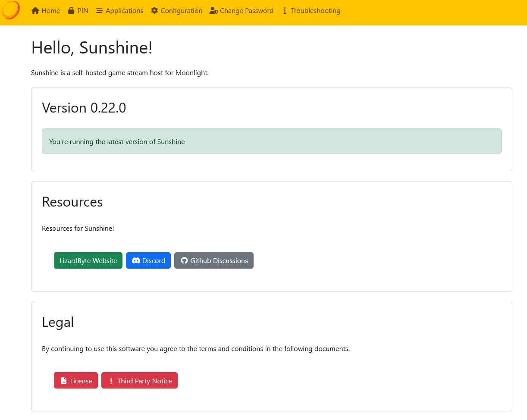This screenshot has width=527, height=420.
Task: Open the LizardByte Website button
Action: pyautogui.click(x=88, y=260)
